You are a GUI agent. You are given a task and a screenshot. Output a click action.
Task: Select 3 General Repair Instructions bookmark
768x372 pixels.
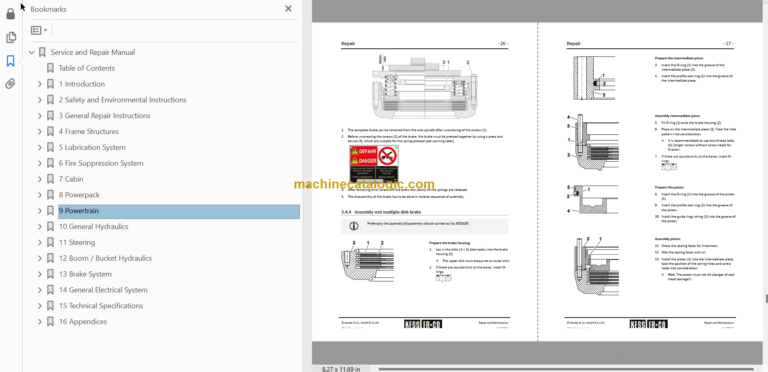point(104,116)
